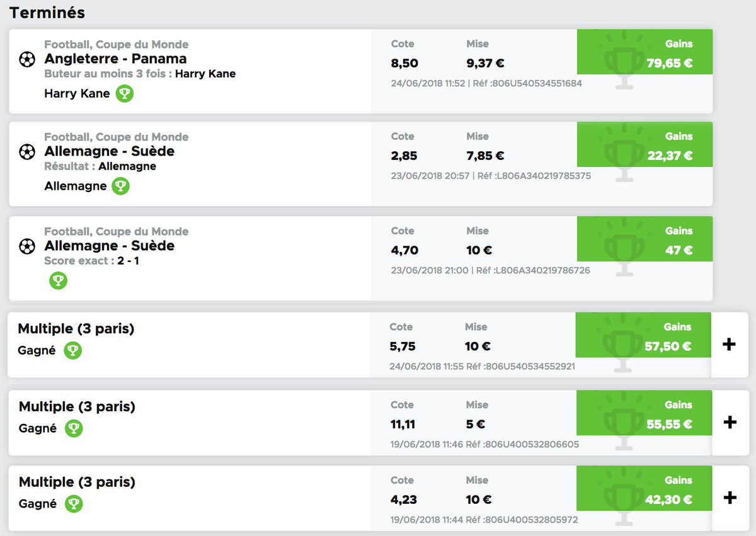Viewport: 756px width, 536px height.
Task: Select the first Multiple (3 paris) heading
Action: point(76,329)
